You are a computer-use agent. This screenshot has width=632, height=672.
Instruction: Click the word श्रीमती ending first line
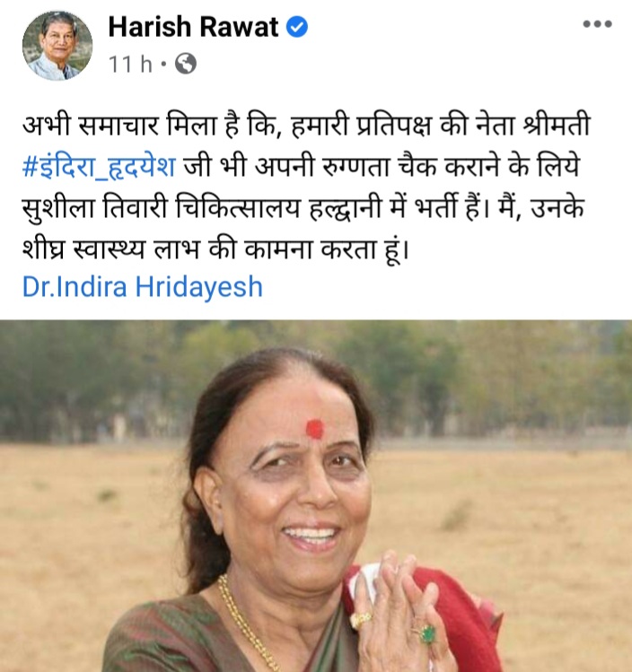[557, 126]
